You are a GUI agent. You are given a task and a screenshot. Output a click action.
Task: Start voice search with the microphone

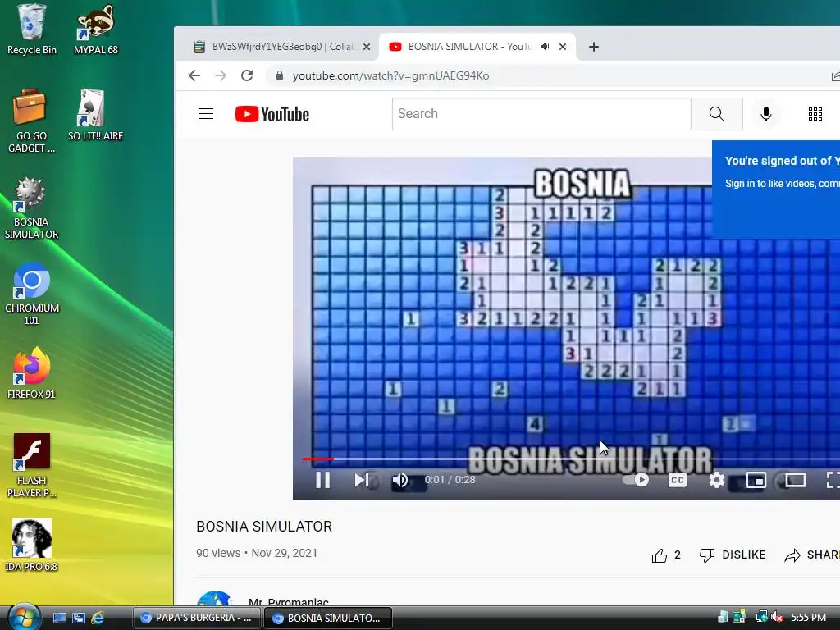pos(766,113)
